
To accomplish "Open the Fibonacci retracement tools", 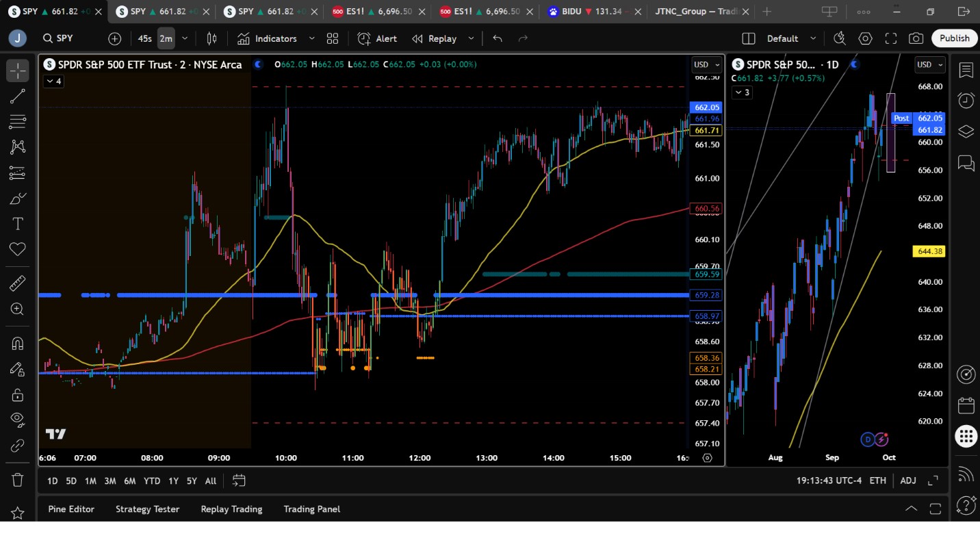I will (18, 122).
